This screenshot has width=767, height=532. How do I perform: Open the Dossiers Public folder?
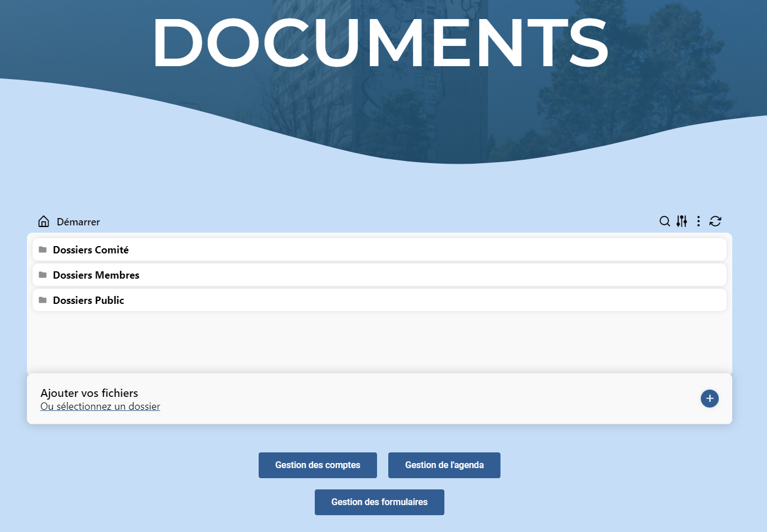[89, 300]
